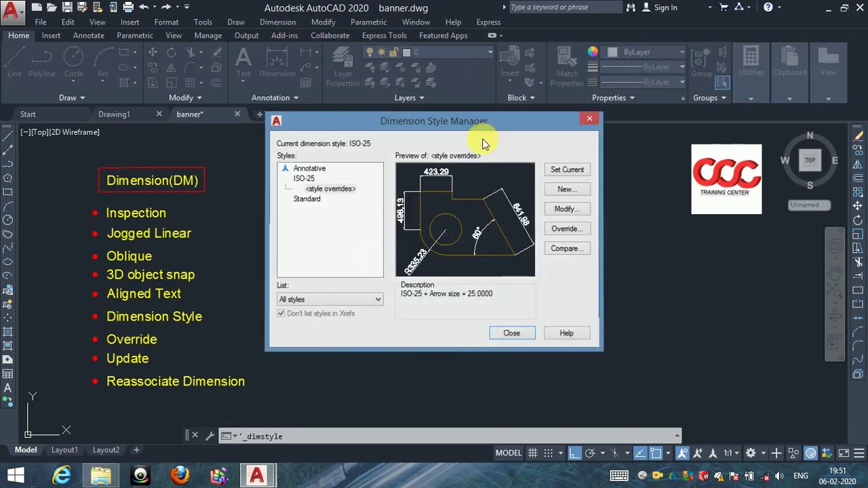
Task: Click the keyword search input field
Action: (565, 7)
